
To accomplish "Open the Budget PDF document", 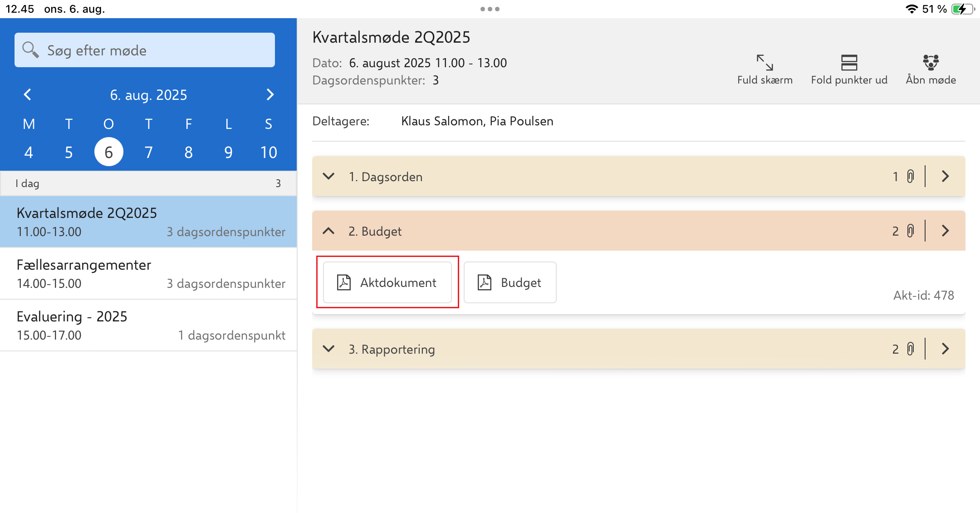I will click(x=510, y=282).
